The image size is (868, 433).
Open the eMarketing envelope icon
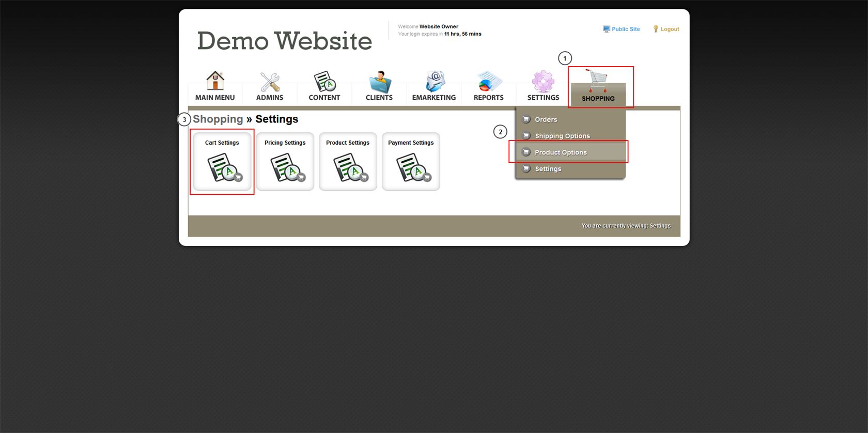click(x=434, y=82)
